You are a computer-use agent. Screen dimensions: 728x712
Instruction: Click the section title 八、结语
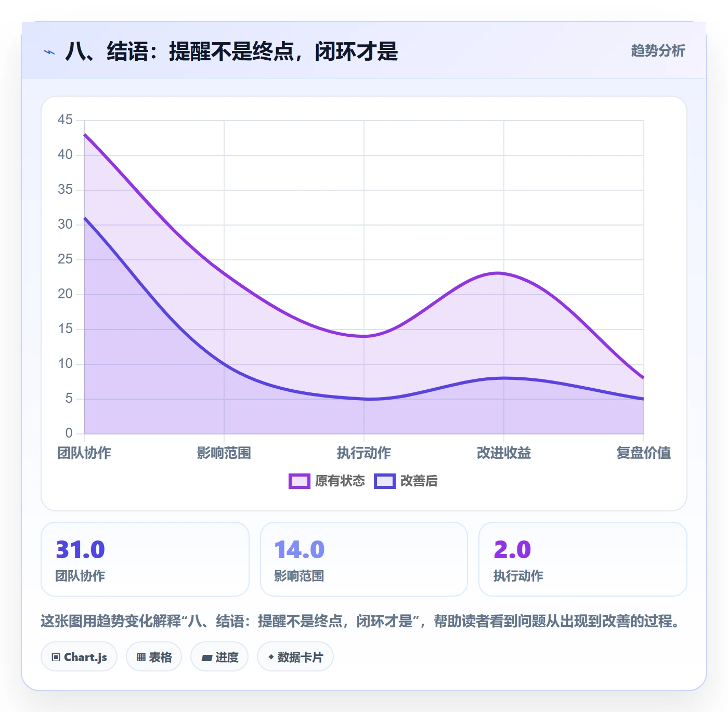point(231,51)
